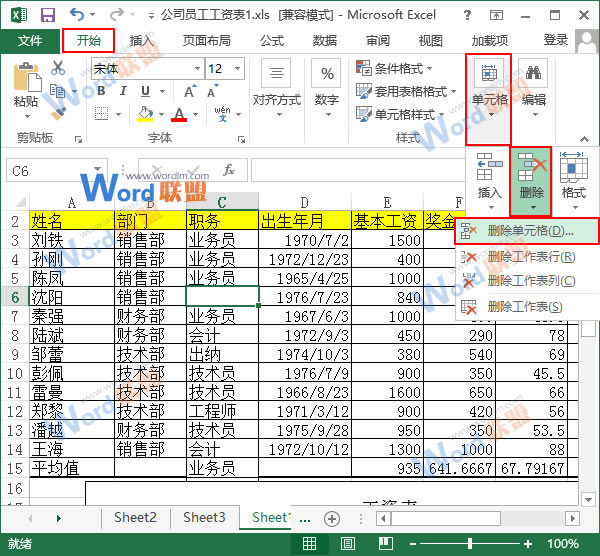Screen dimensions: 600x556
Task: Click the Login (登录) link
Action: (x=556, y=40)
